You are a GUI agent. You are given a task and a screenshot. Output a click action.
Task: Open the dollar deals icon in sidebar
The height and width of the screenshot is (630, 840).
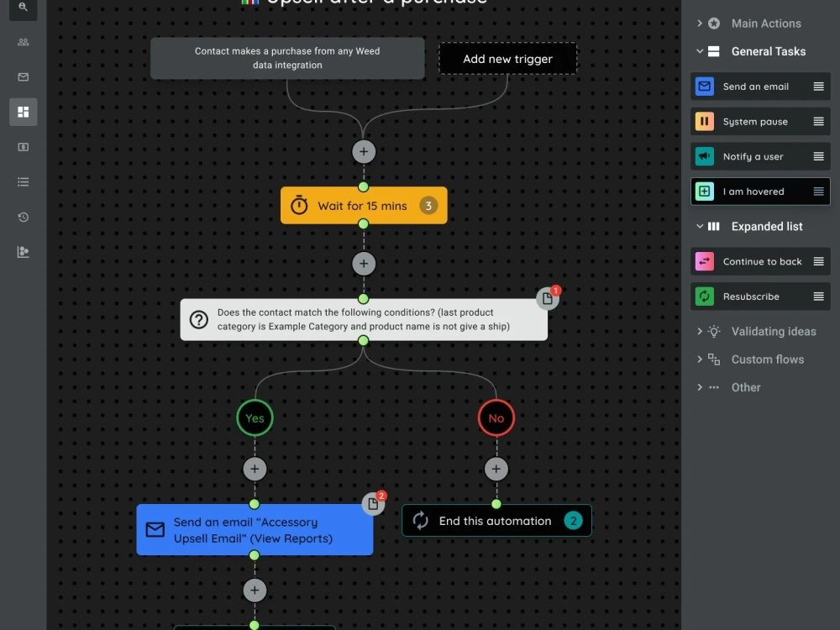pyautogui.click(x=23, y=147)
